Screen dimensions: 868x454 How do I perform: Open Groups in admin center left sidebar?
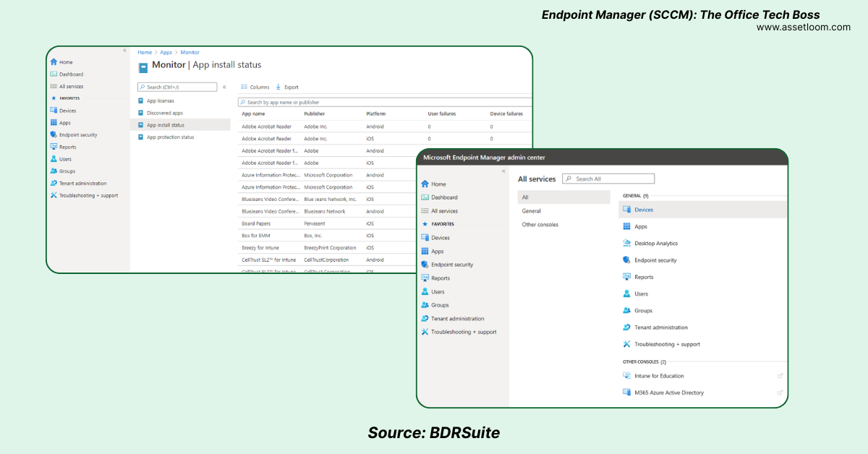click(x=435, y=305)
